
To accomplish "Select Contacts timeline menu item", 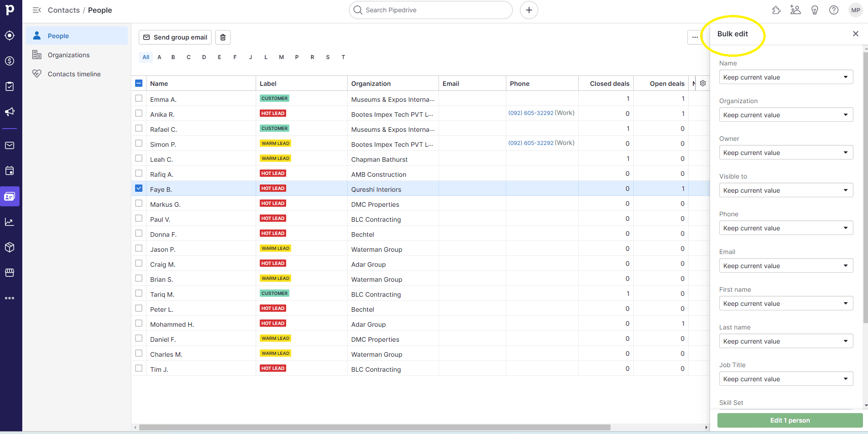I will [77, 74].
